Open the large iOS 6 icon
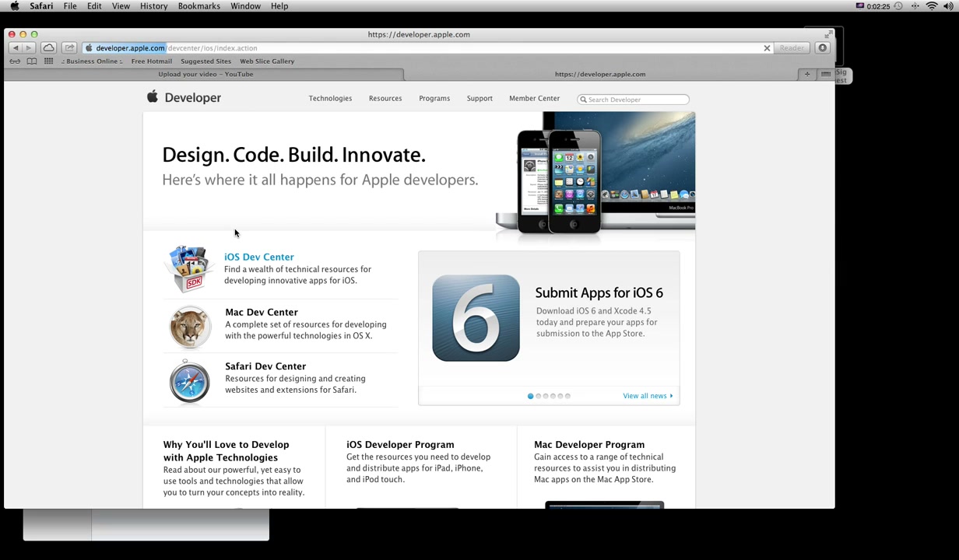This screenshot has height=560, width=959. coord(476,318)
